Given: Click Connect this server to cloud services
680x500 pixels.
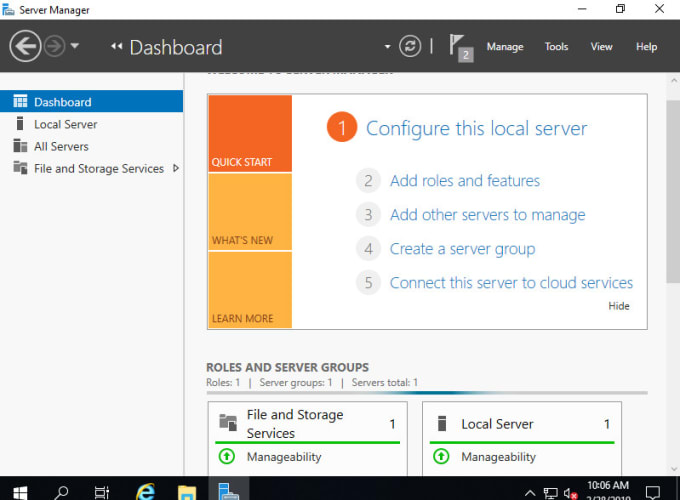Looking at the screenshot, I should point(511,283).
